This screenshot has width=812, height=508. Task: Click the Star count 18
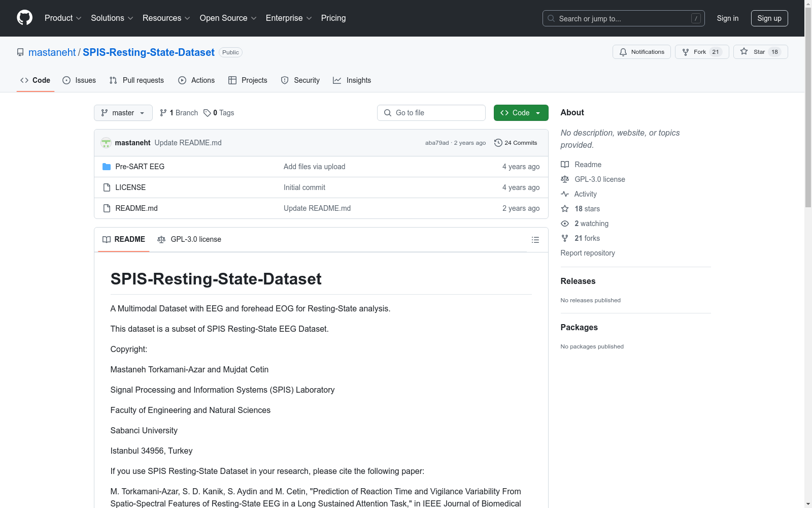point(774,52)
